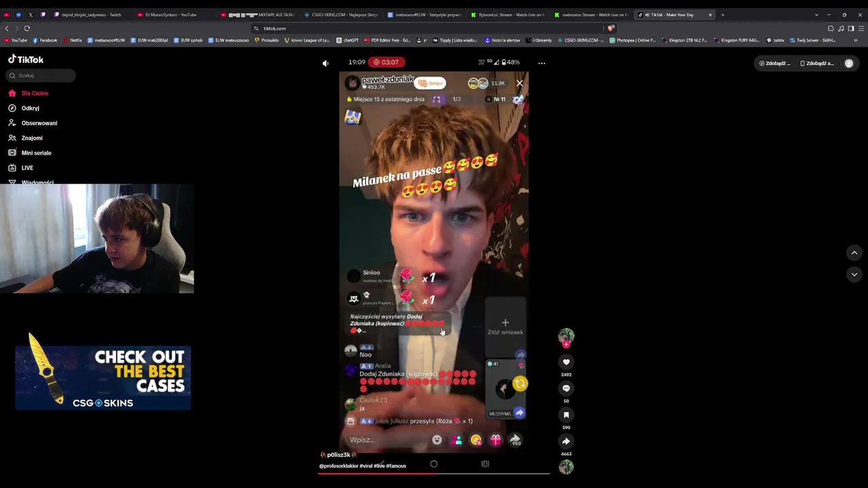Follow the creator via avatar plus
This screenshot has width=868, height=488.
pyautogui.click(x=566, y=344)
